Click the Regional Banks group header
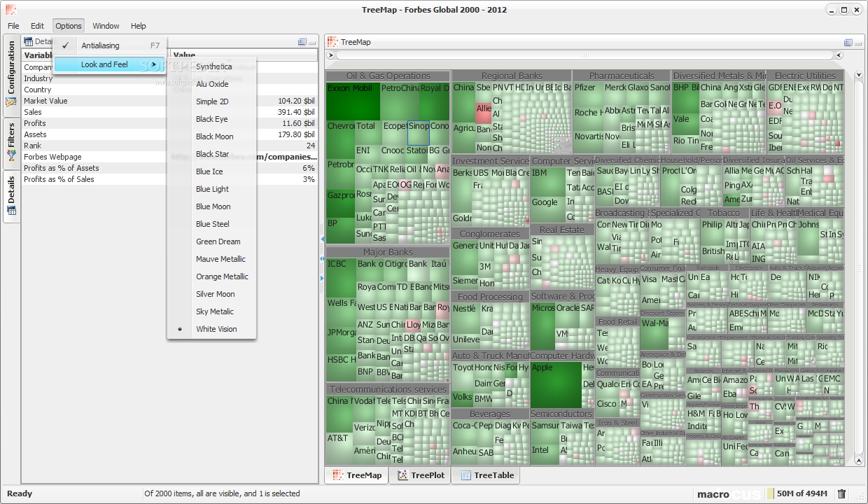Image resolution: width=868 pixels, height=504 pixels. 512,76
